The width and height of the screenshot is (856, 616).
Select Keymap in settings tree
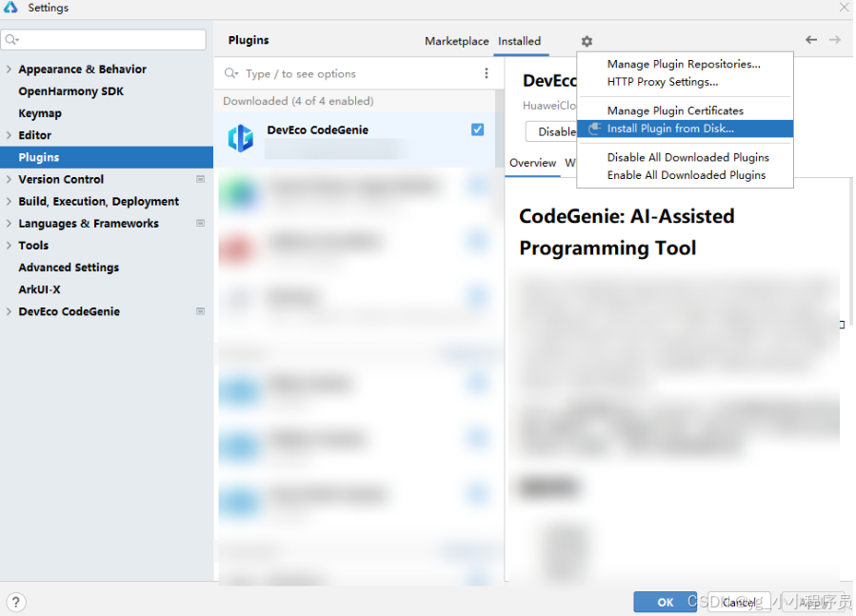click(40, 113)
